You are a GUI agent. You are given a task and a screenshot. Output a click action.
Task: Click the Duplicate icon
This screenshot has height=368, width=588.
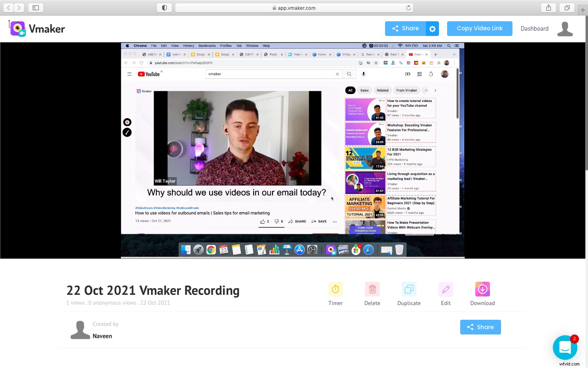(409, 289)
